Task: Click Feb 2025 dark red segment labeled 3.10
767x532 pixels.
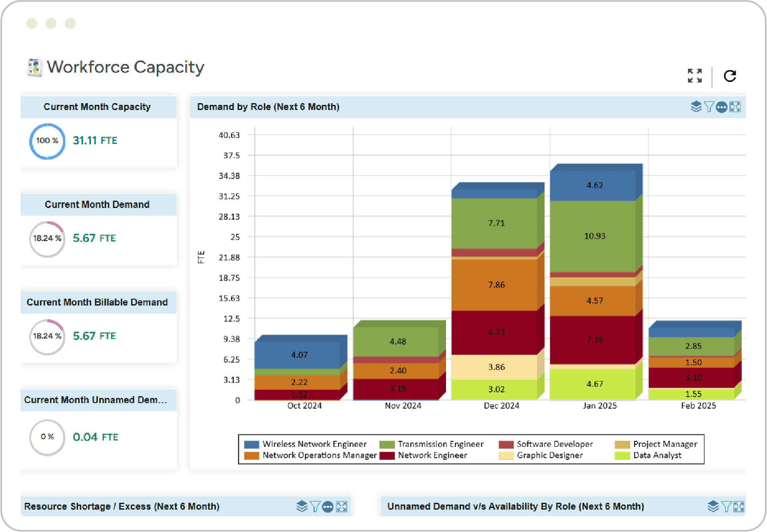Action: point(691,378)
